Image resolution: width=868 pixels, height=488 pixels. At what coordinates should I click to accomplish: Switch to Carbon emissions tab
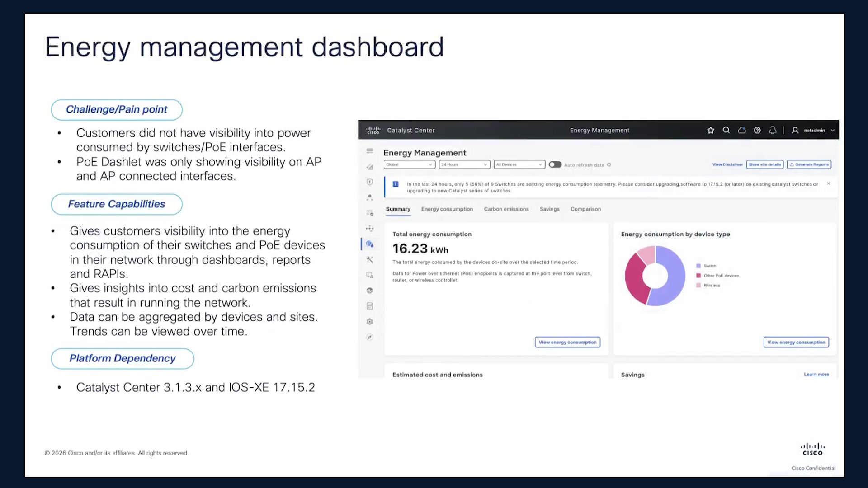click(x=506, y=209)
